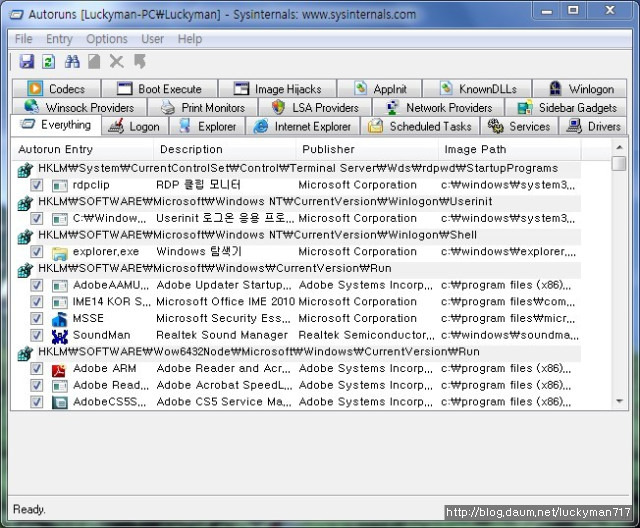Open the Network Providers tab

[438, 108]
